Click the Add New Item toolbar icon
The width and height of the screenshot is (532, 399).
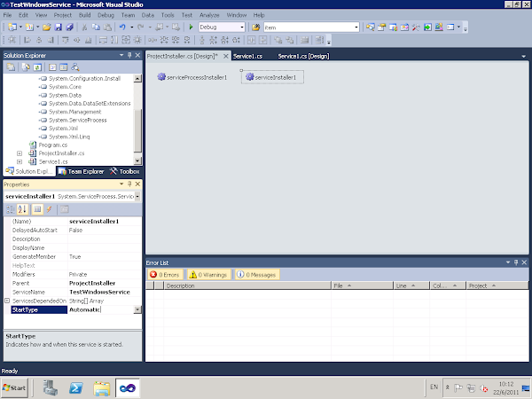point(29,27)
